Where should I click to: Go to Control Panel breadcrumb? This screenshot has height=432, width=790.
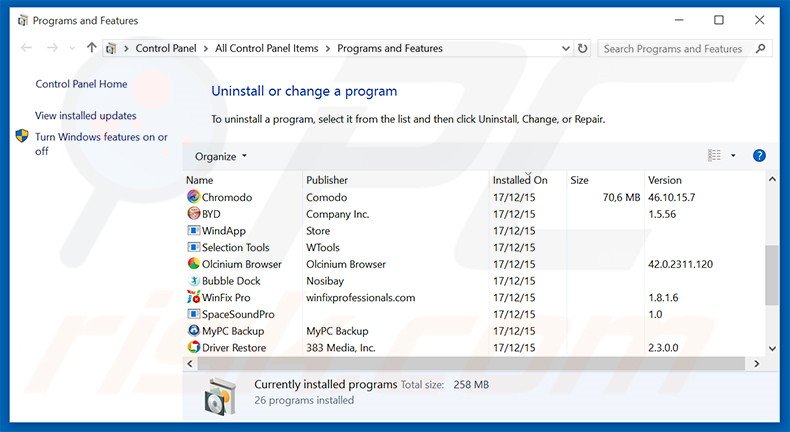(166, 48)
